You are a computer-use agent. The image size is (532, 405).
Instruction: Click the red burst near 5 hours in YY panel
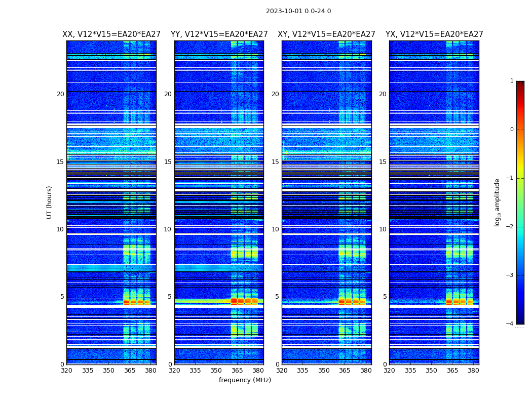click(244, 301)
